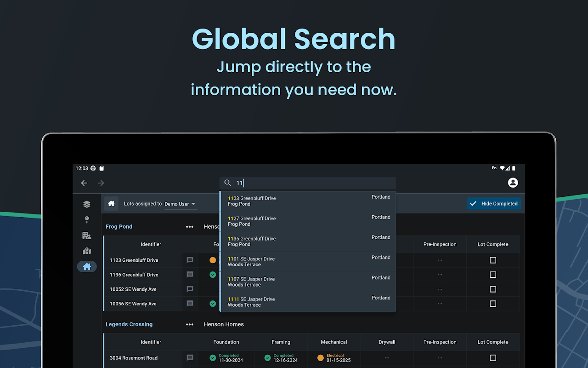
Task: Check Lot Complete for 1136 Greenbluff Drive
Action: point(493,275)
